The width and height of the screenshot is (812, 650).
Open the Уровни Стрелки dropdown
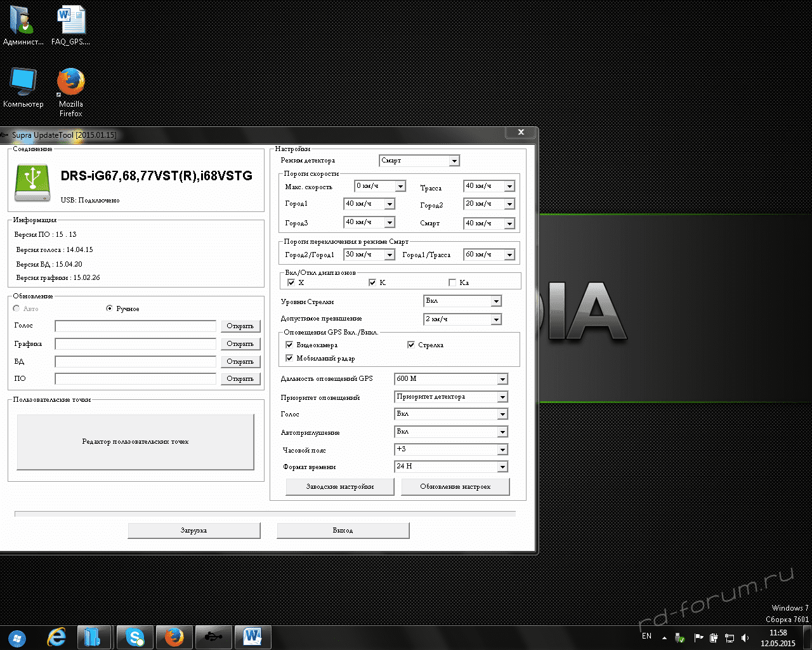tap(463, 301)
